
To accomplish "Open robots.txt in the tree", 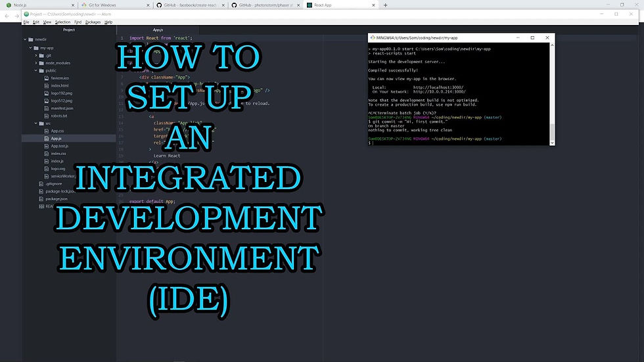I will (x=59, y=116).
